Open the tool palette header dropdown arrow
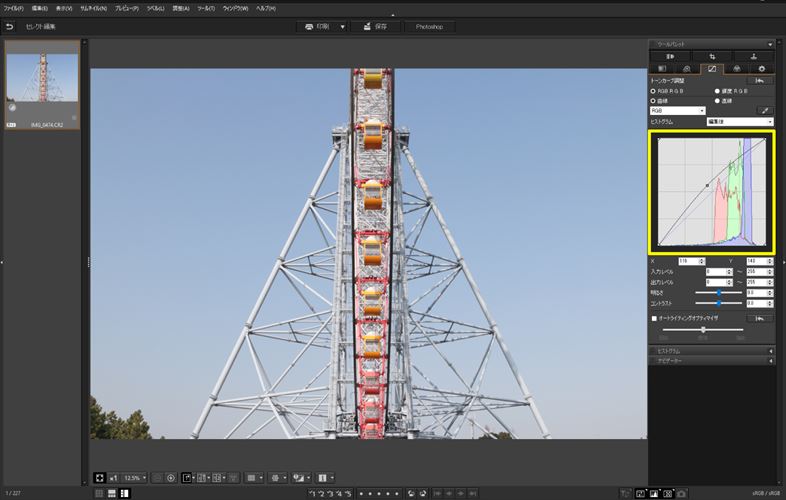This screenshot has height=500, width=786. coord(770,44)
